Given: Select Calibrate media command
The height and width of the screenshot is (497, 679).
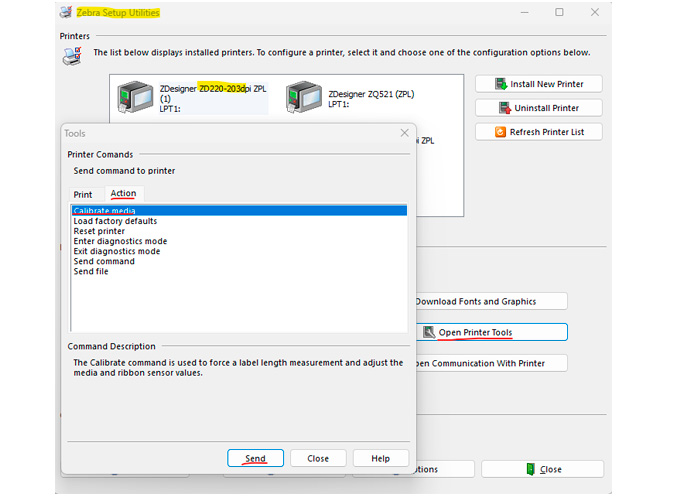Looking at the screenshot, I should pyautogui.click(x=239, y=211).
